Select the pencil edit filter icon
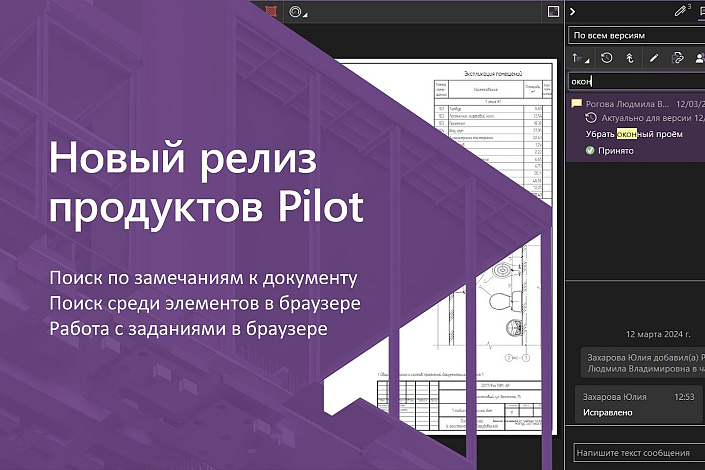The height and width of the screenshot is (470, 705). coord(654,58)
